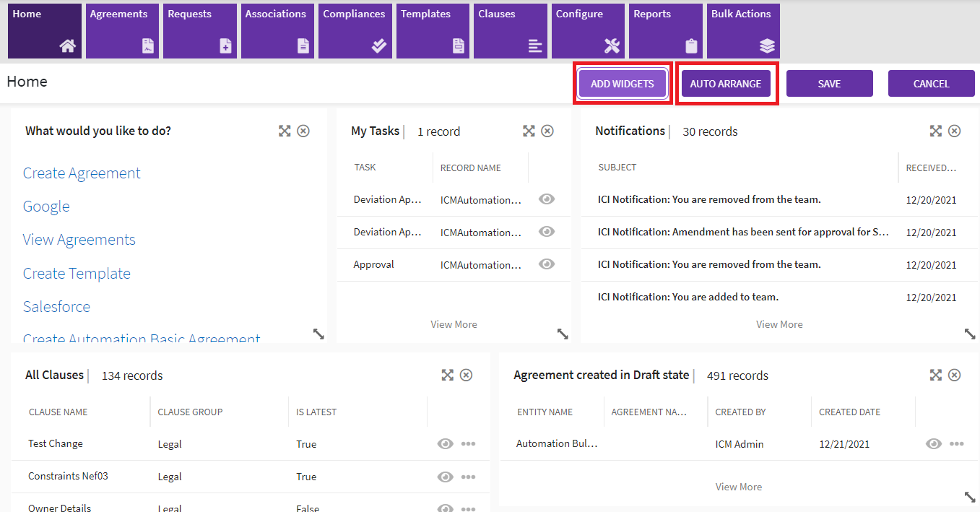
Task: Open the Bulk Actions tile
Action: click(x=742, y=31)
